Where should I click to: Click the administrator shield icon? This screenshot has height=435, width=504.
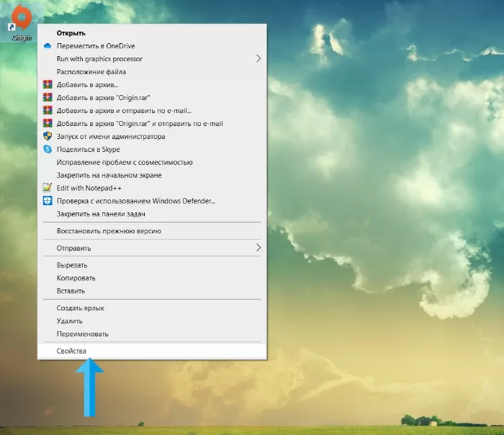click(x=48, y=137)
